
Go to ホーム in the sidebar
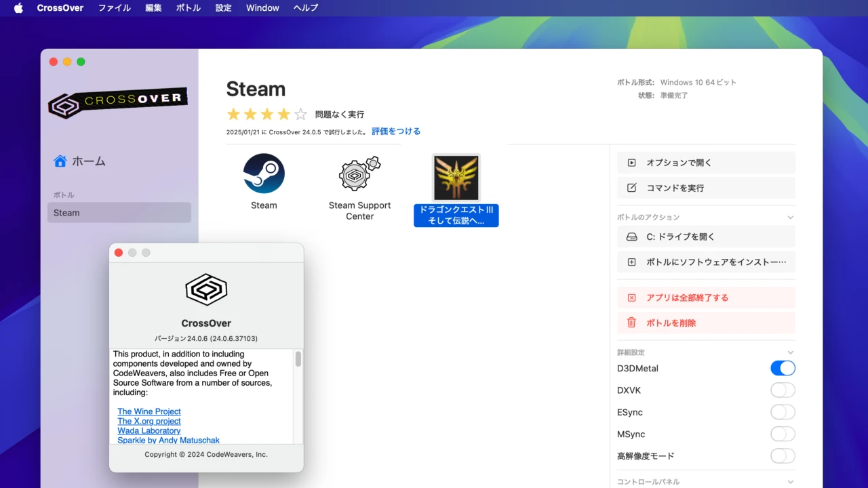click(80, 161)
